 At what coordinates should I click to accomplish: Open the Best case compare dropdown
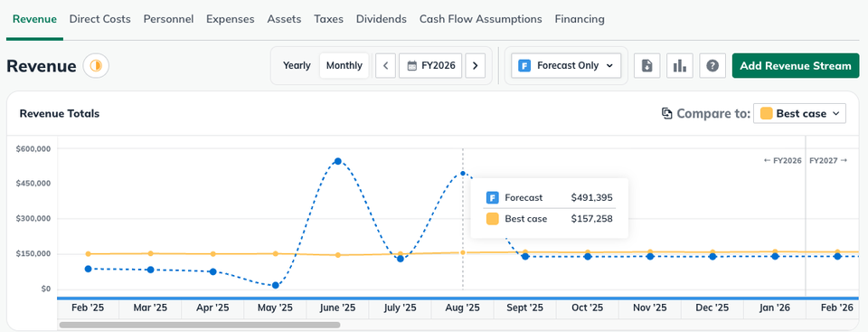coord(800,114)
